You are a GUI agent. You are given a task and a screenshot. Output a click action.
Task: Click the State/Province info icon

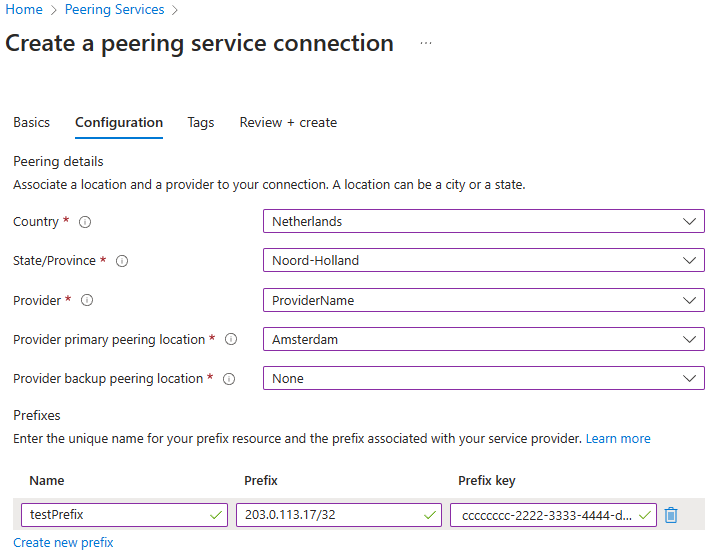[x=122, y=261]
